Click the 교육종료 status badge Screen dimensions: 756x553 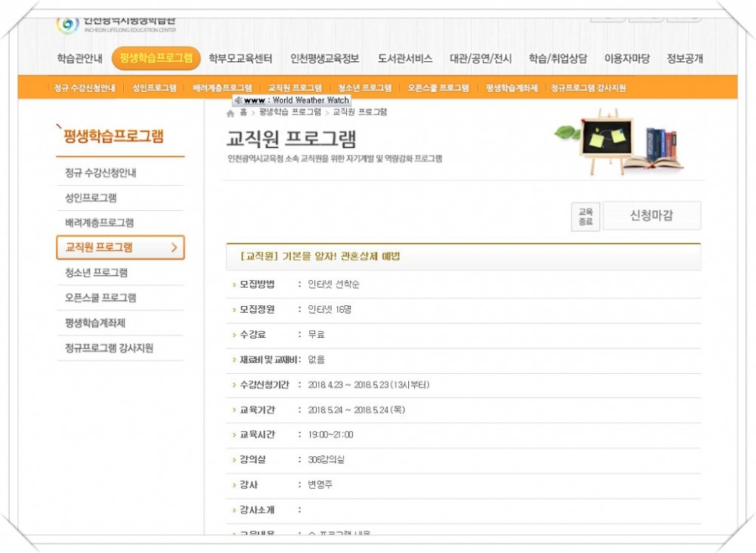[585, 217]
